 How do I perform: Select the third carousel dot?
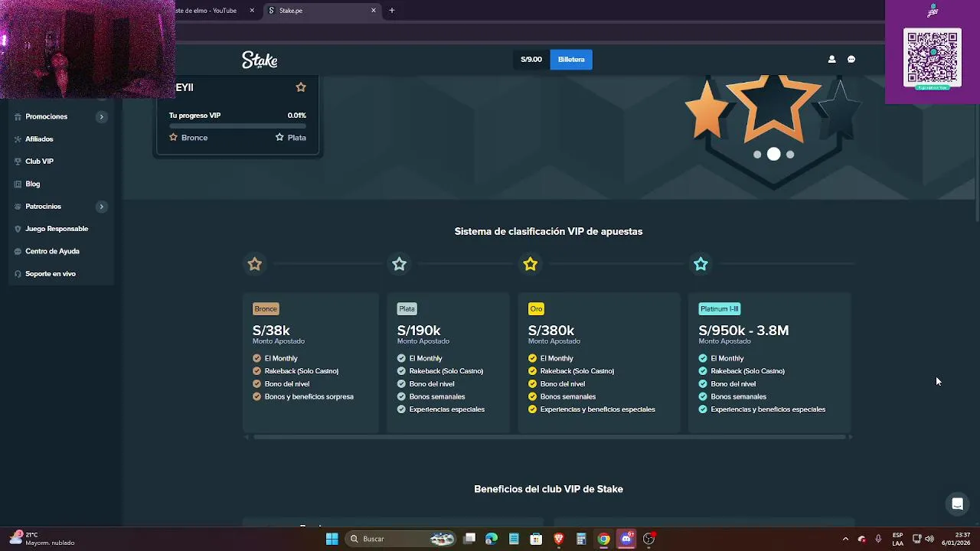(790, 155)
